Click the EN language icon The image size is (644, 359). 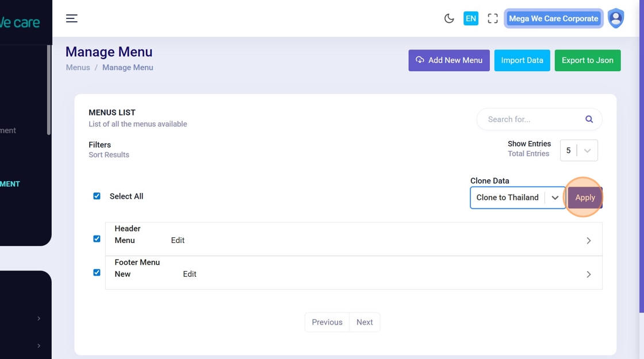pos(471,18)
